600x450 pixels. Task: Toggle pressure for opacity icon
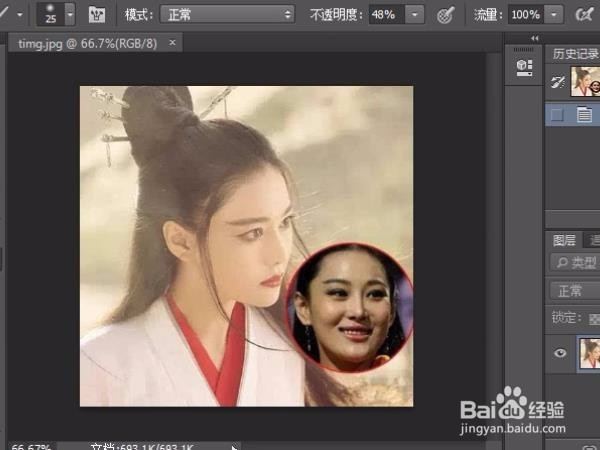click(445, 15)
